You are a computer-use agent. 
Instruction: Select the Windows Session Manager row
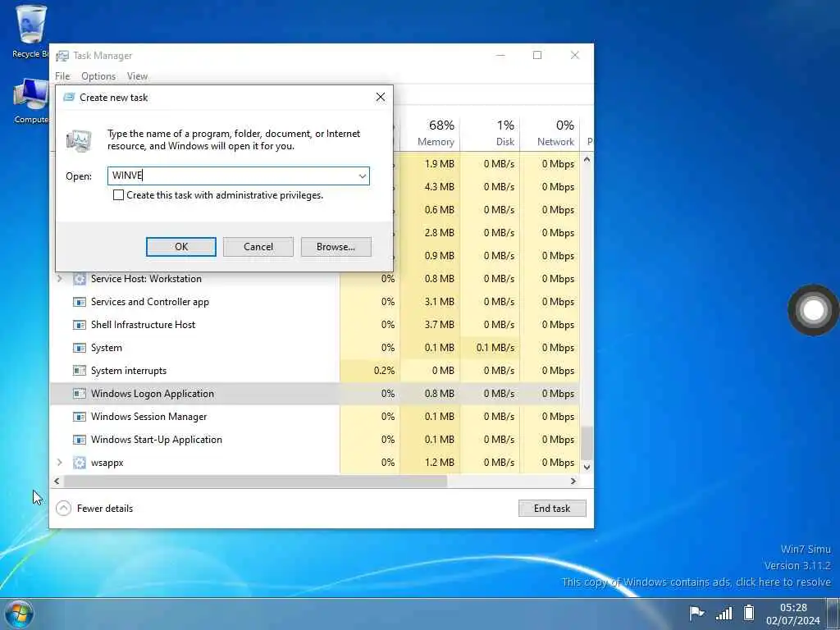point(315,417)
